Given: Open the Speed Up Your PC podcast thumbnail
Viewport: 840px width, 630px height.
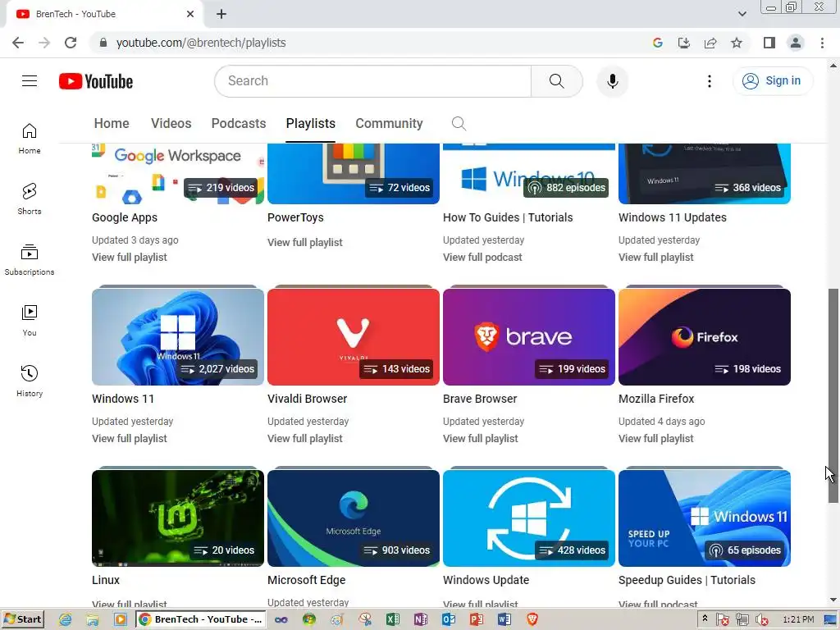Looking at the screenshot, I should pyautogui.click(x=705, y=518).
